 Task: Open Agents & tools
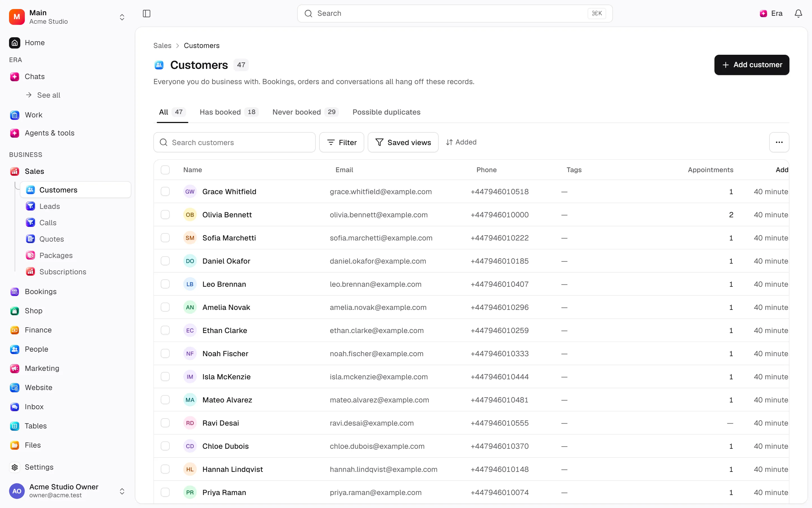point(49,133)
